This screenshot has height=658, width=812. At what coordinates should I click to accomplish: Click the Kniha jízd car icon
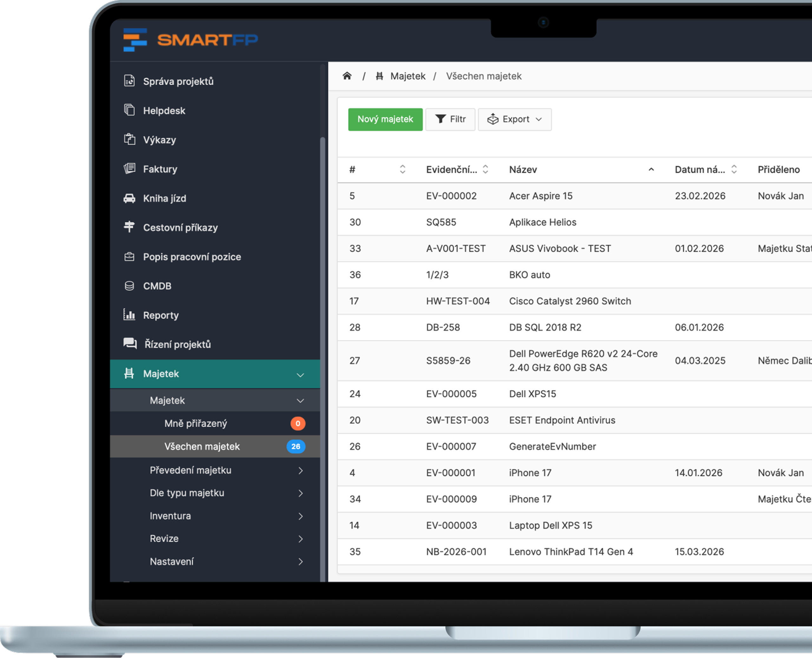click(129, 198)
